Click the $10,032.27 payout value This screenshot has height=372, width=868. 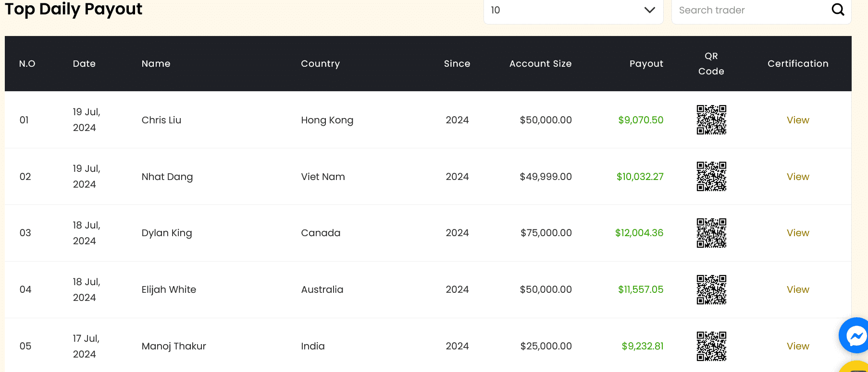coord(640,177)
